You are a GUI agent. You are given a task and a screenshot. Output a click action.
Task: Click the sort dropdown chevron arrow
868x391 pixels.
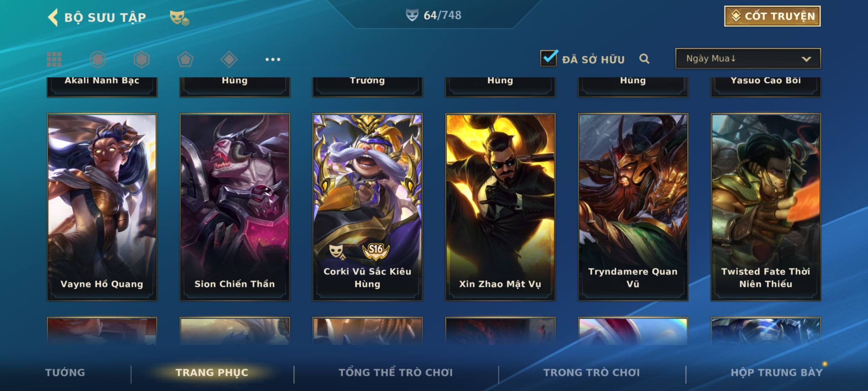(806, 59)
